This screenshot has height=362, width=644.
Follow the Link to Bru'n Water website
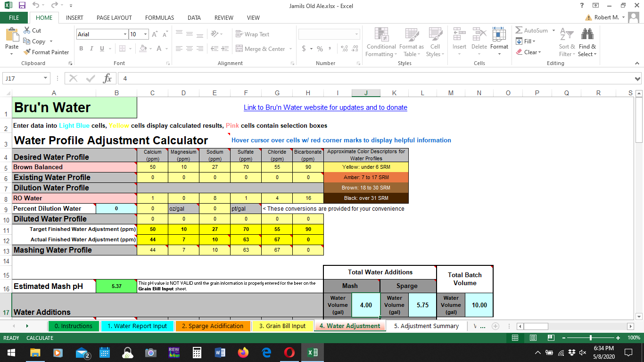pos(325,107)
